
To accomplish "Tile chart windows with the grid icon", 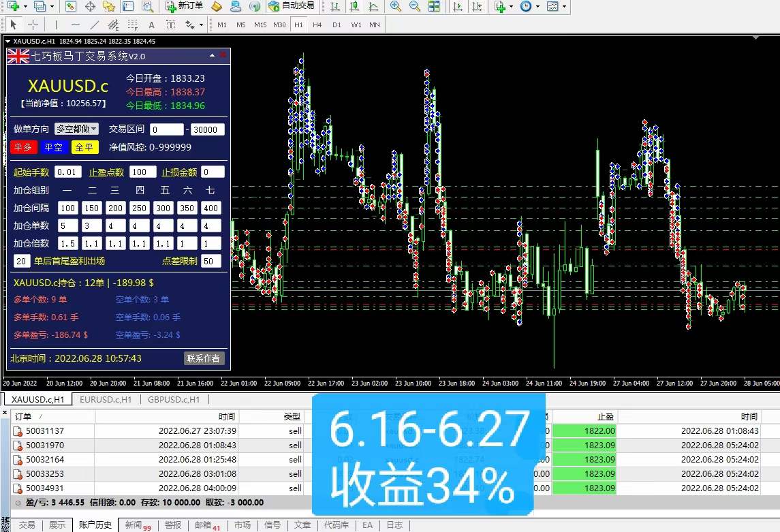I will coord(434,6).
